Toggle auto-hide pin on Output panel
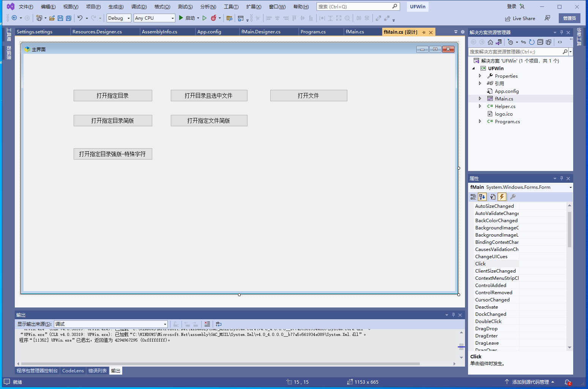 [453, 315]
